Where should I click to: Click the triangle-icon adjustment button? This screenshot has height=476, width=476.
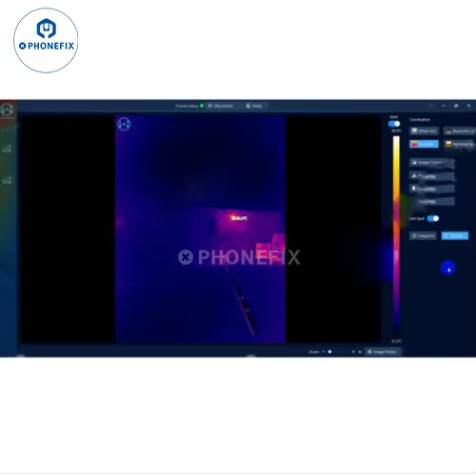pos(431,176)
